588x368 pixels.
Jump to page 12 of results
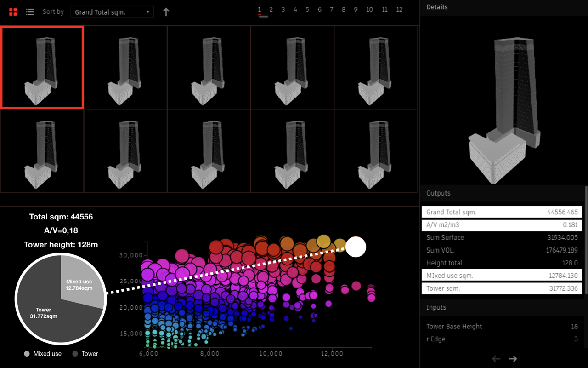click(399, 10)
